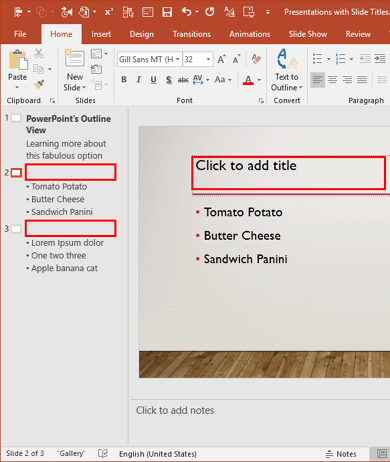Click the Clear All Formatting eraser icon
Image resolution: width=390 pixels, height=462 pixels.
point(256,59)
